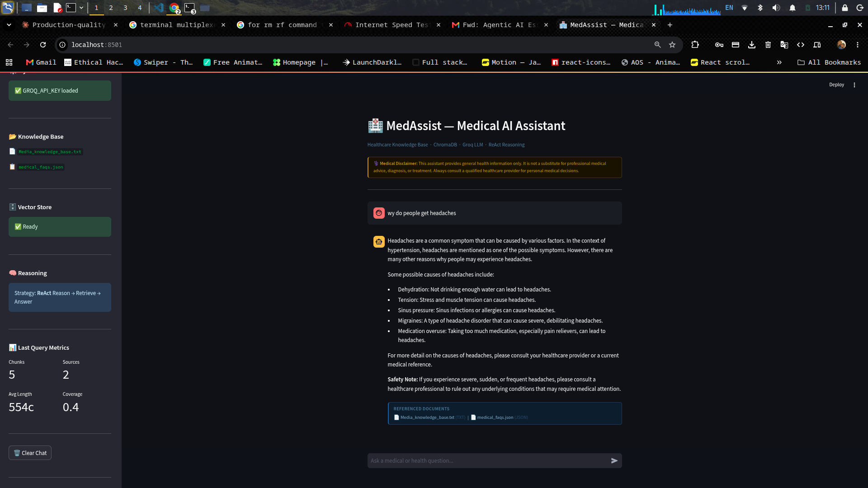Open the All Bookmarks folder

point(829,62)
